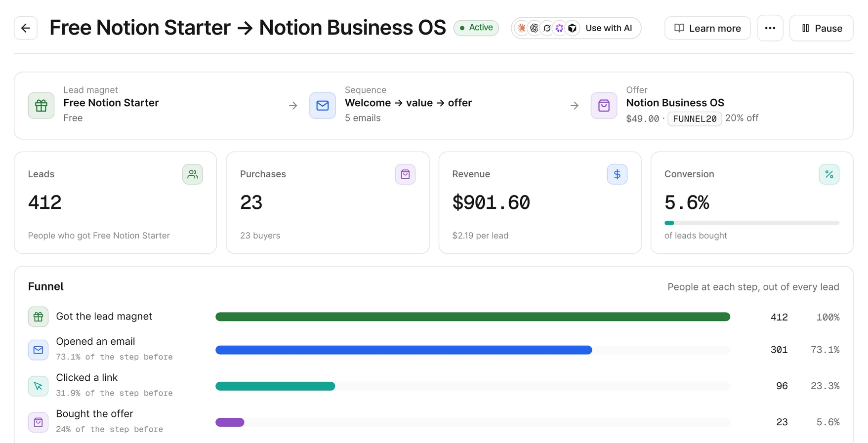Click the Active status badge
Screen dimensions: 868x443
476,28
